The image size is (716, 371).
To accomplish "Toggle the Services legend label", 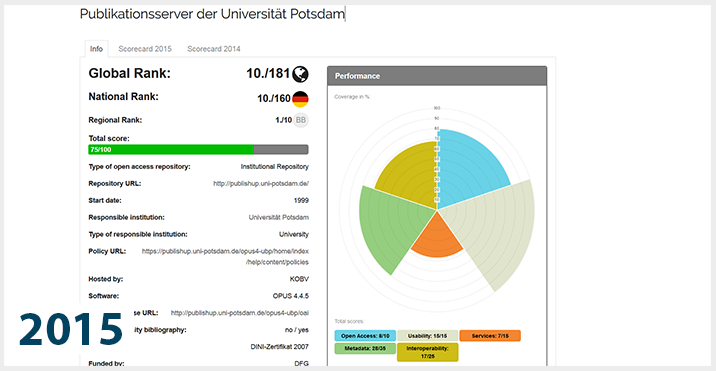I will [490, 336].
